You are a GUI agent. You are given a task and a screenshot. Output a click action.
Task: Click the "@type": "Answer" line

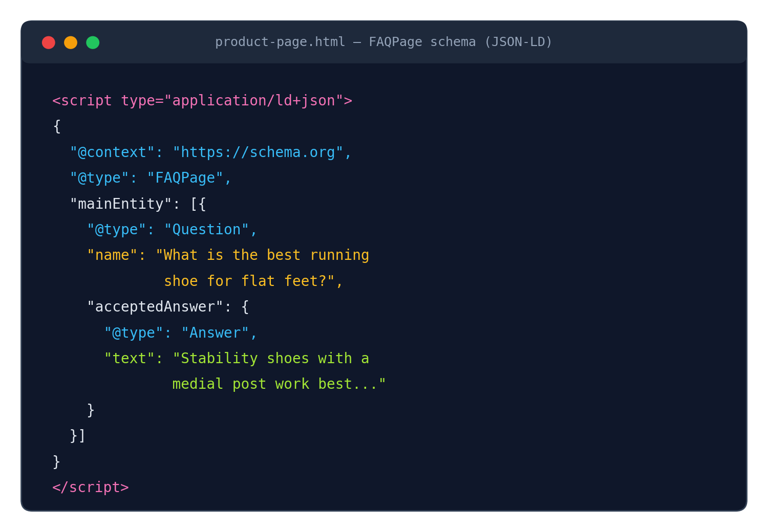pos(181,333)
